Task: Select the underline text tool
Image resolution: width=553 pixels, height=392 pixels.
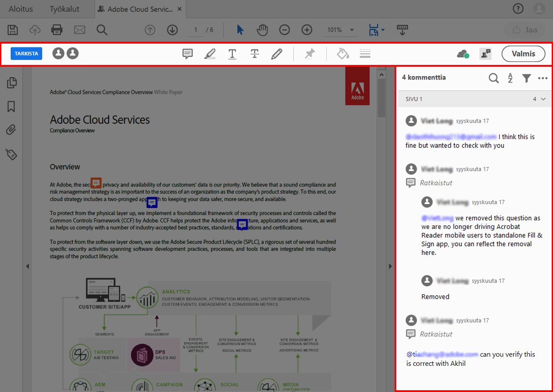Action: click(232, 54)
